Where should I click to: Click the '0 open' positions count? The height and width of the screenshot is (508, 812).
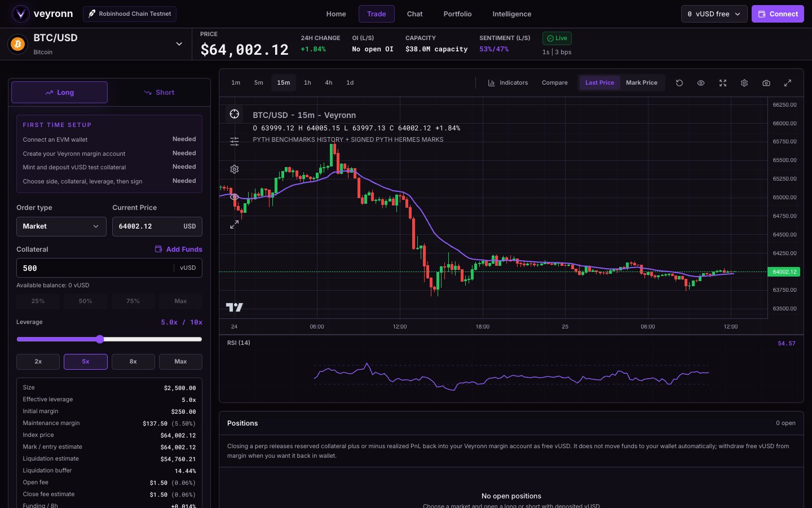785,423
